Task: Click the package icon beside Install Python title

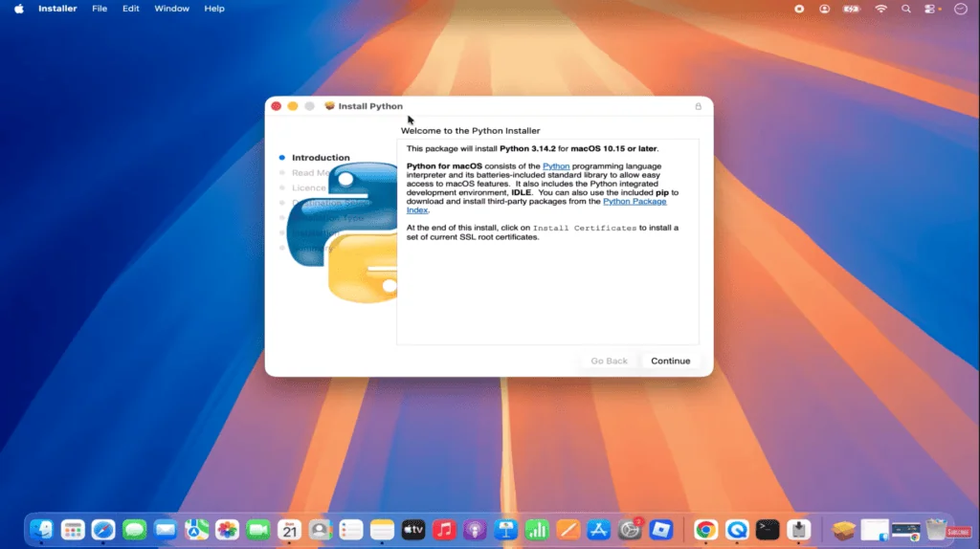Action: (x=329, y=106)
